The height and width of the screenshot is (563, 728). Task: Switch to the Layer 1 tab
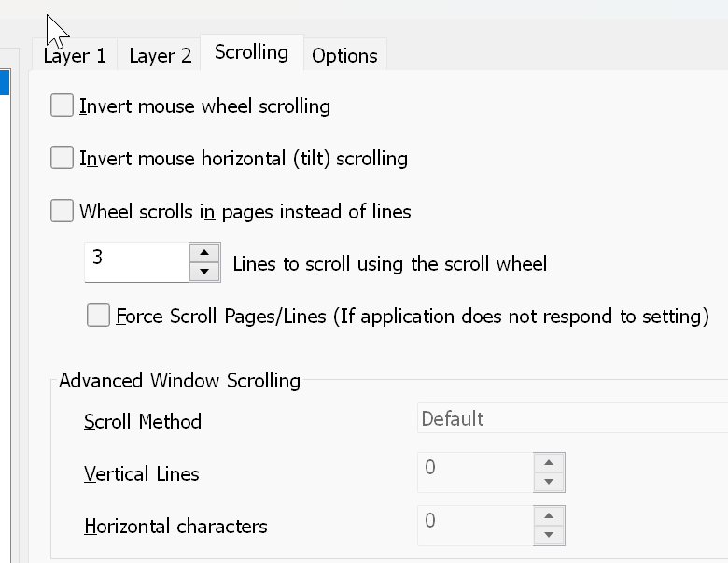[75, 55]
